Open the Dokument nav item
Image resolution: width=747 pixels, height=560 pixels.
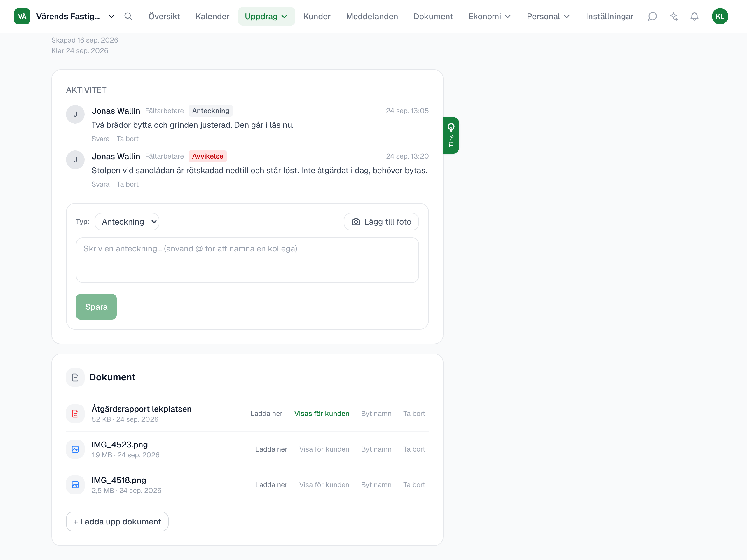tap(433, 16)
